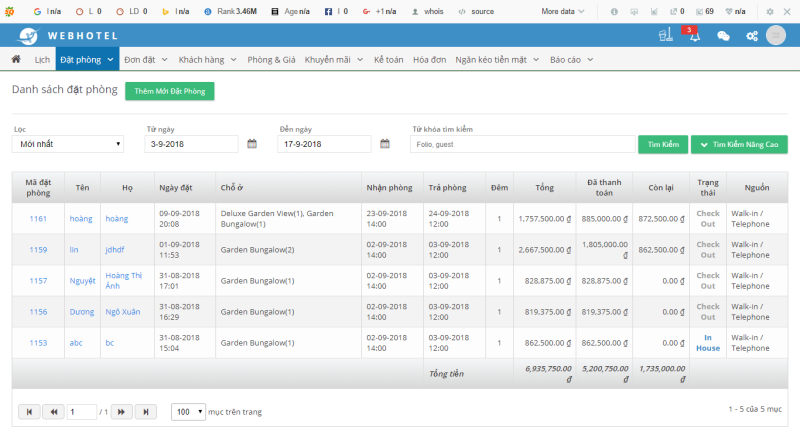Image resolution: width=800 pixels, height=448 pixels.
Task: Click the SEO toolbar Bing icon
Action: 165,11
